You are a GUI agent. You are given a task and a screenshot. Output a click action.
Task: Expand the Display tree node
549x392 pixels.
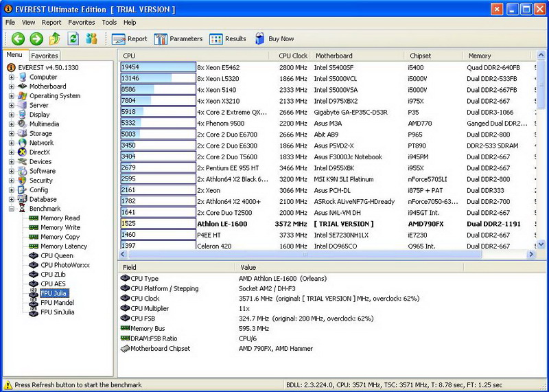[x=12, y=115]
